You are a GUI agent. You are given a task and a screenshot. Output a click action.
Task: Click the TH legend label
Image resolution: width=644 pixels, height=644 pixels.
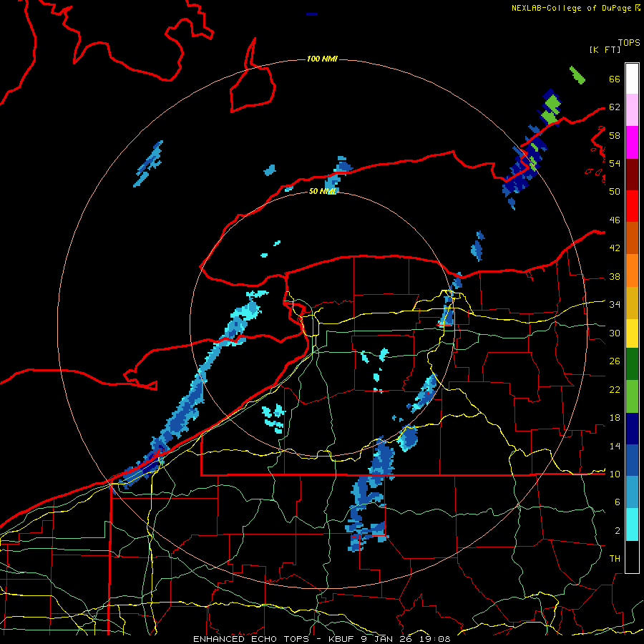tap(615, 559)
